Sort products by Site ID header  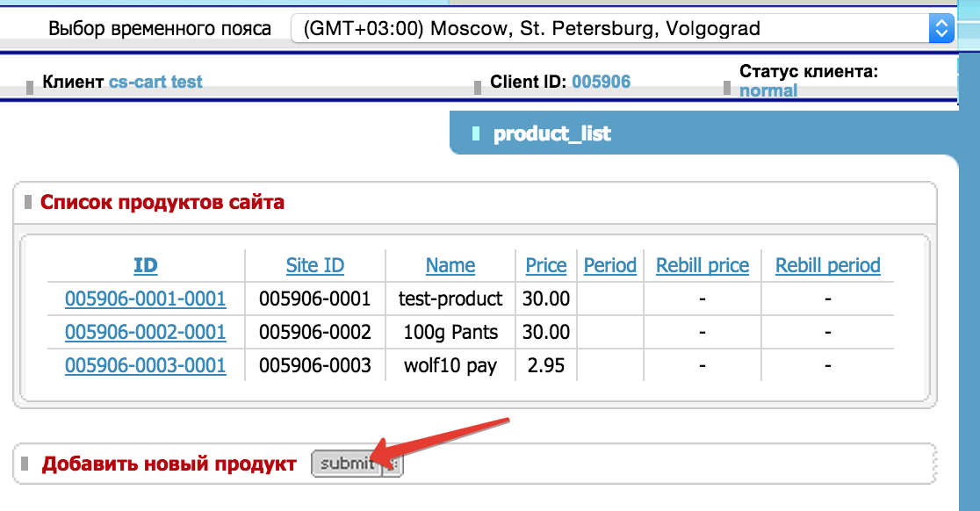click(315, 265)
